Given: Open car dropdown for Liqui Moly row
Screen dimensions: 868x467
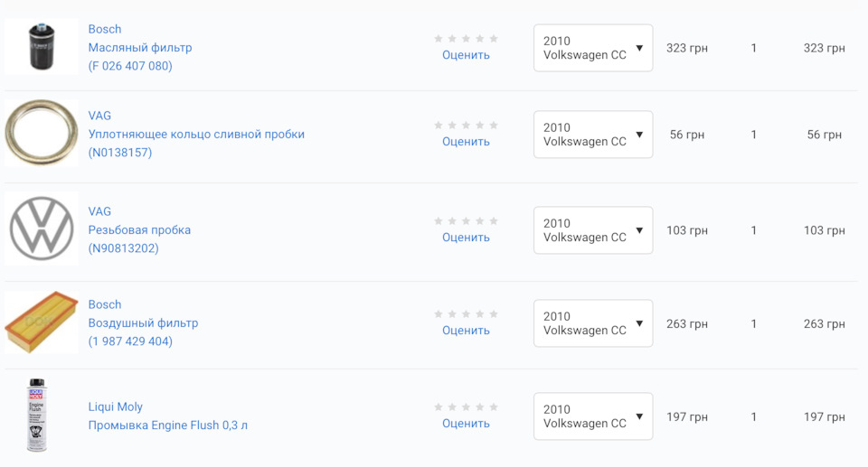Looking at the screenshot, I should pos(593,416).
